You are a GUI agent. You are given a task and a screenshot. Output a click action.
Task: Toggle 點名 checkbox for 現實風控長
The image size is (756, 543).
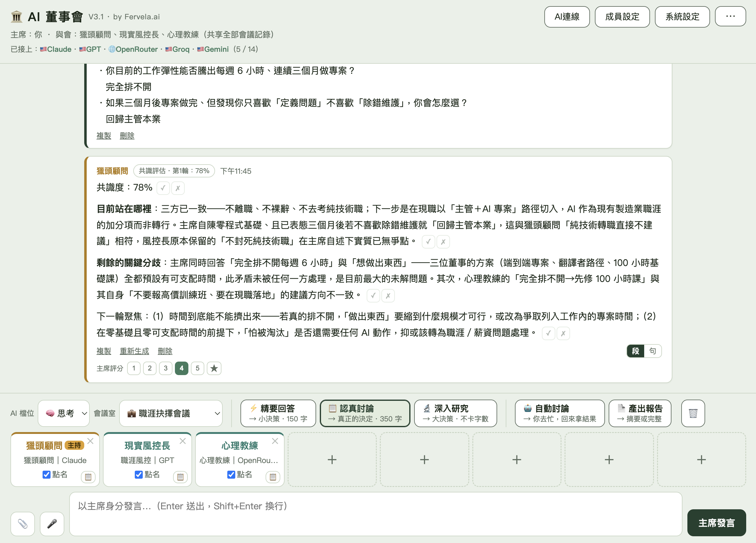[x=139, y=474]
